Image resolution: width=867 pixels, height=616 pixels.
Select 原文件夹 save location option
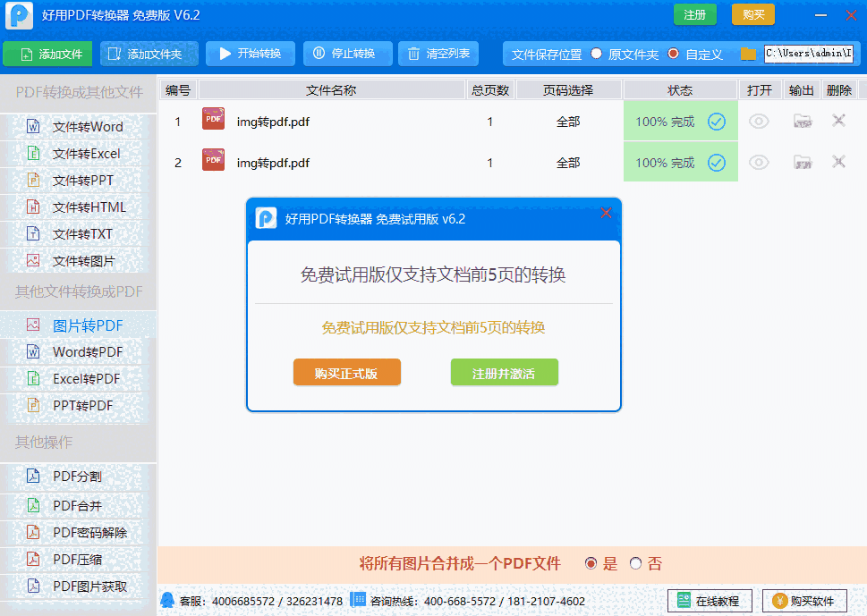click(x=597, y=55)
